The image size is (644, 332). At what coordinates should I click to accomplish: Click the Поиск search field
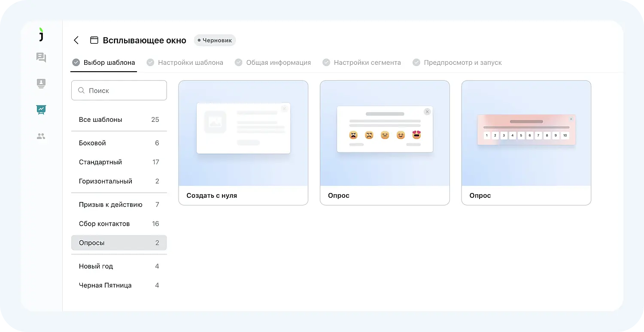click(x=119, y=91)
